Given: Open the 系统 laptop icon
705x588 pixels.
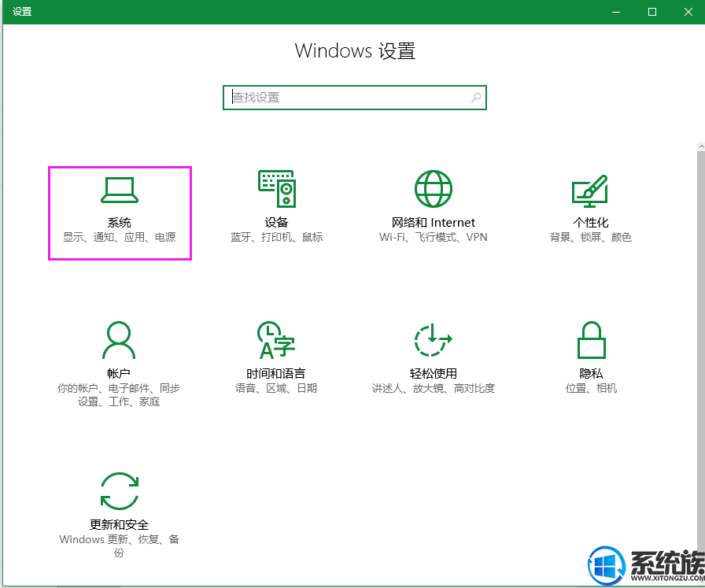Looking at the screenshot, I should coord(119,190).
